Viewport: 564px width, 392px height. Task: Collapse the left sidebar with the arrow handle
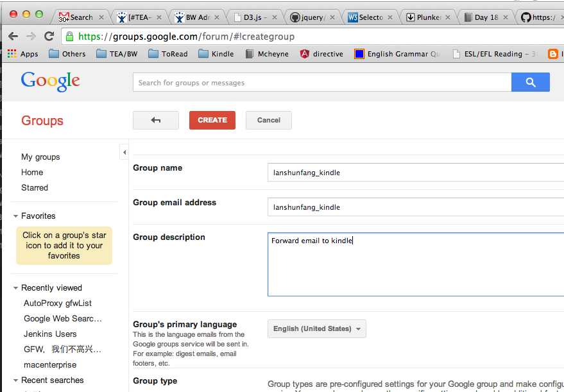(x=124, y=152)
